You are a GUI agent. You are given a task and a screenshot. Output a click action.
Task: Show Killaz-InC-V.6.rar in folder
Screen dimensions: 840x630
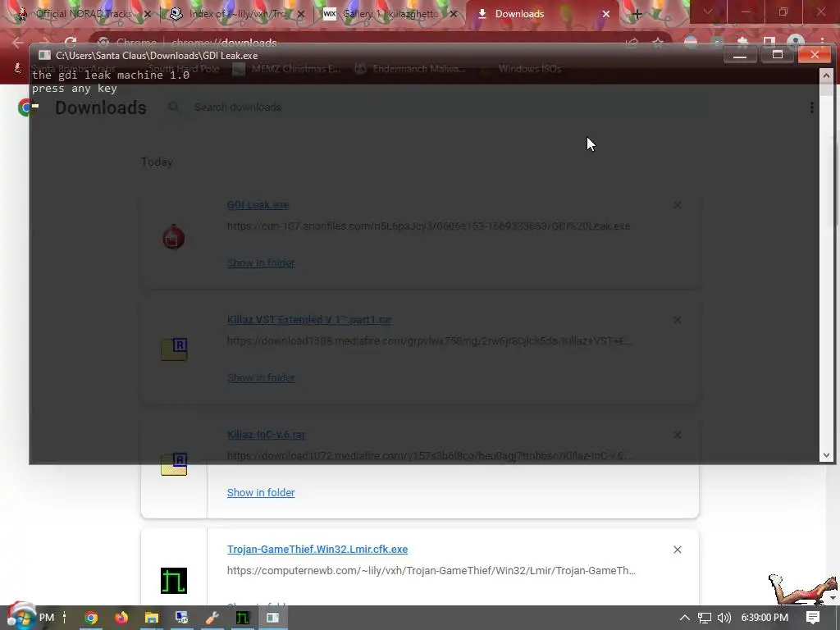(261, 492)
